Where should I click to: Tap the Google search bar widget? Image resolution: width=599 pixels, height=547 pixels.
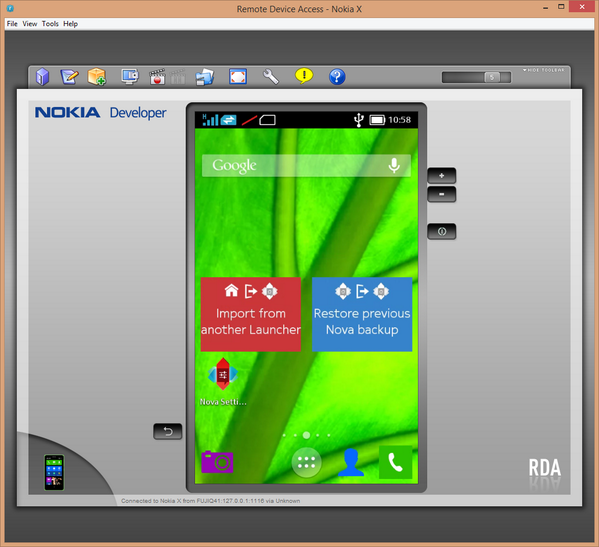[x=306, y=165]
